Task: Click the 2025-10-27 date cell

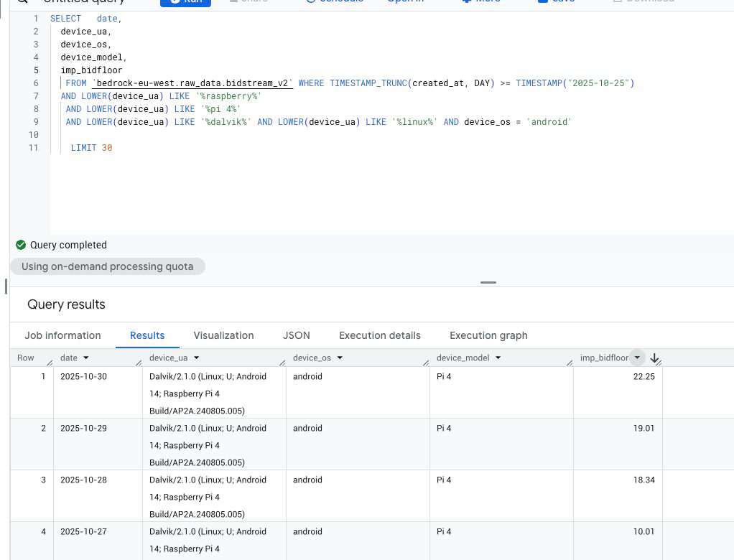Action: [84, 531]
